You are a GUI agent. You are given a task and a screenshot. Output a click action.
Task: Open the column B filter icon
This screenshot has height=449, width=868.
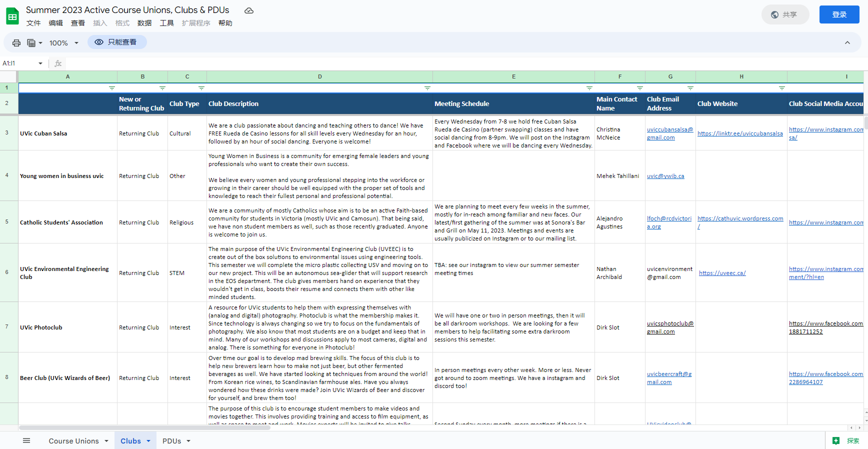(162, 88)
